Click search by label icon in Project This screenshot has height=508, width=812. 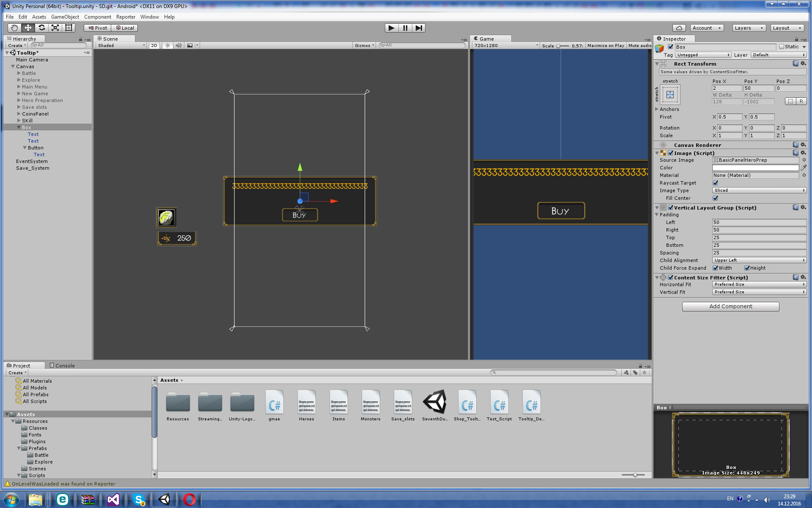point(635,373)
